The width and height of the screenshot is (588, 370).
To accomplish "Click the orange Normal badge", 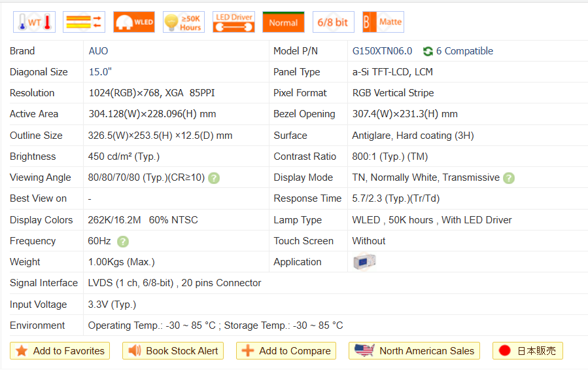I will pyautogui.click(x=283, y=22).
